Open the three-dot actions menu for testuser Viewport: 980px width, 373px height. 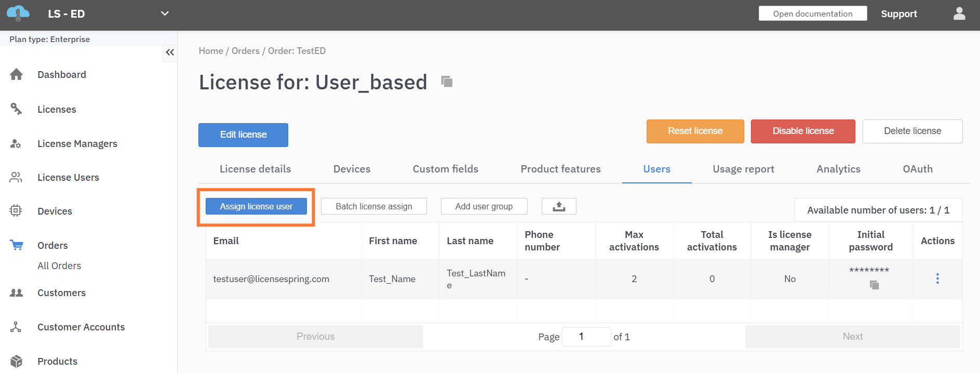pyautogui.click(x=937, y=279)
